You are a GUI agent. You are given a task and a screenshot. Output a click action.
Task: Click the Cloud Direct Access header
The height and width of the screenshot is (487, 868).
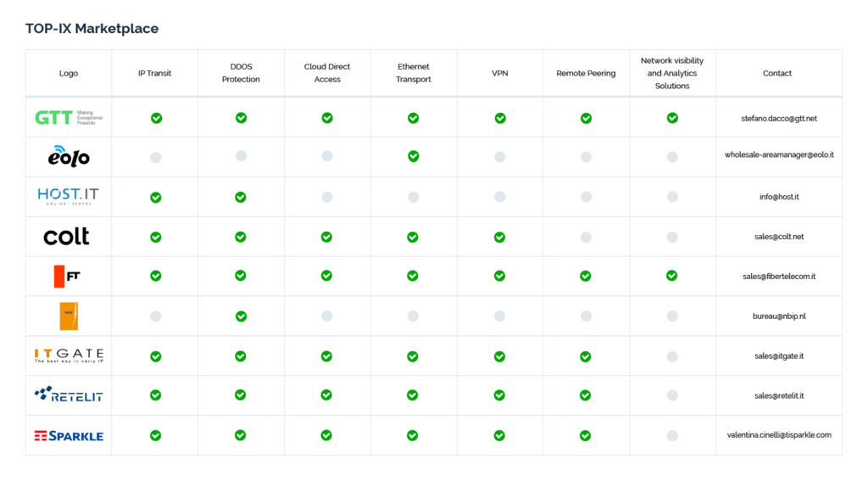click(x=327, y=73)
